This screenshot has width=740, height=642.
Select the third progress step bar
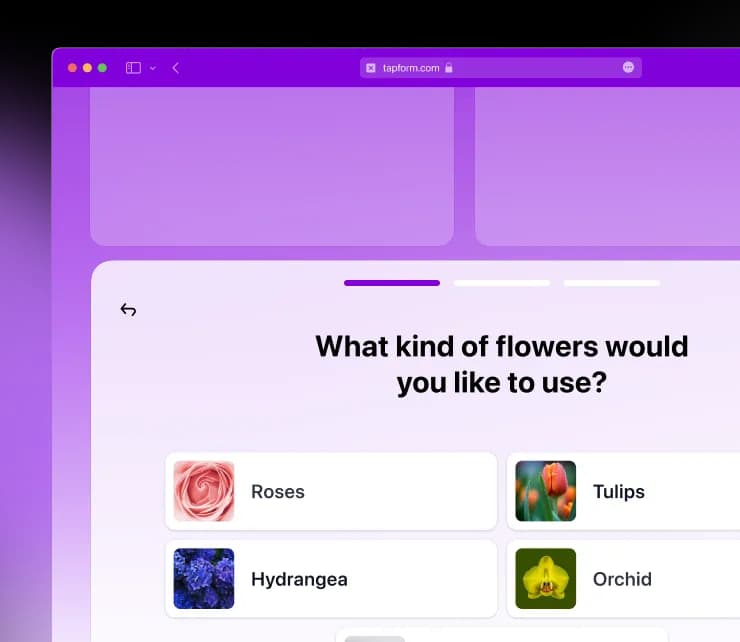pos(611,283)
